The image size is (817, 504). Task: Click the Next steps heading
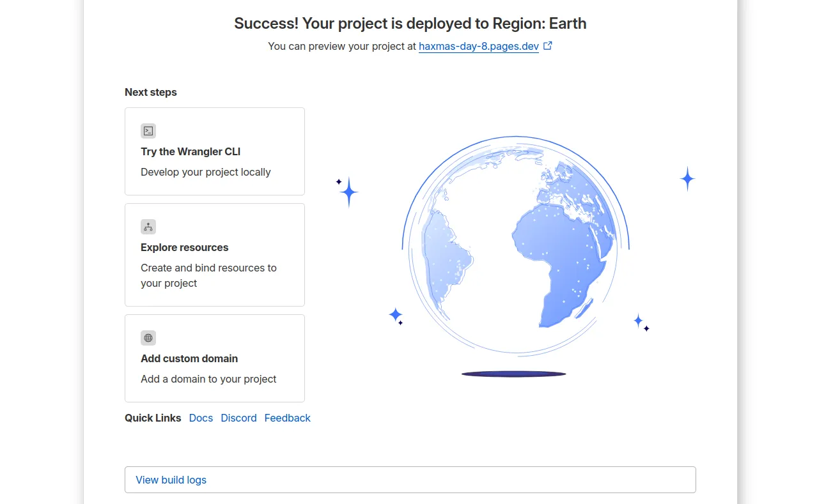[x=151, y=92]
